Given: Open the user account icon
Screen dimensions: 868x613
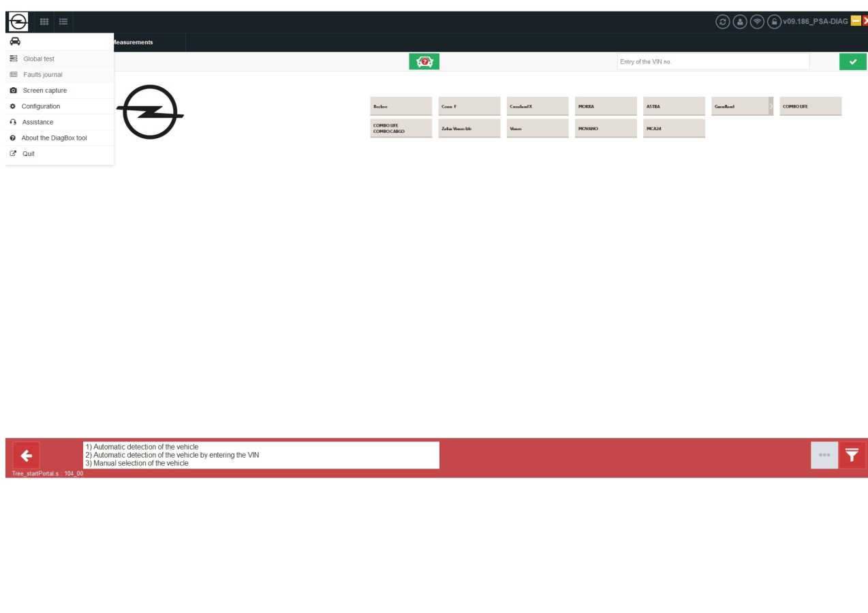Looking at the screenshot, I should 739,21.
